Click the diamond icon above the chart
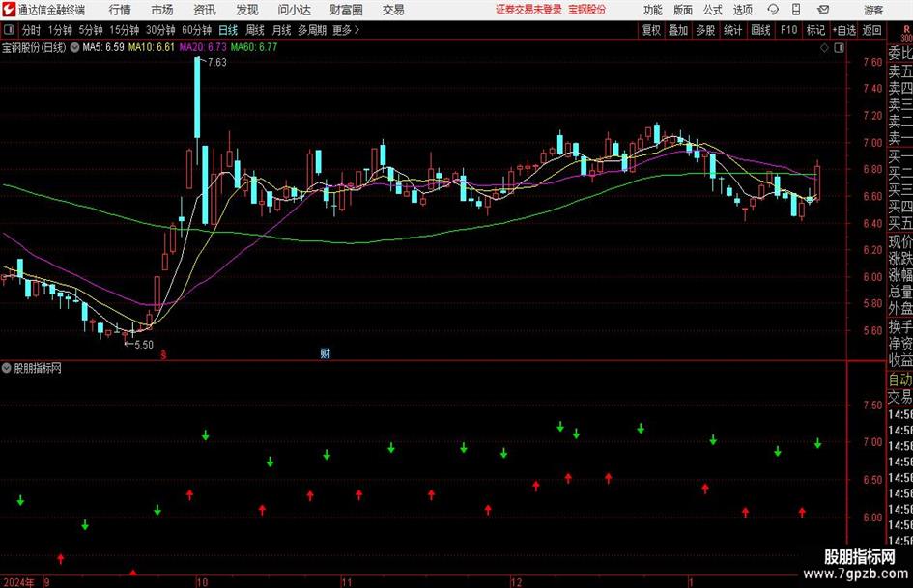Image resolution: width=913 pixels, height=588 pixels. [824, 48]
